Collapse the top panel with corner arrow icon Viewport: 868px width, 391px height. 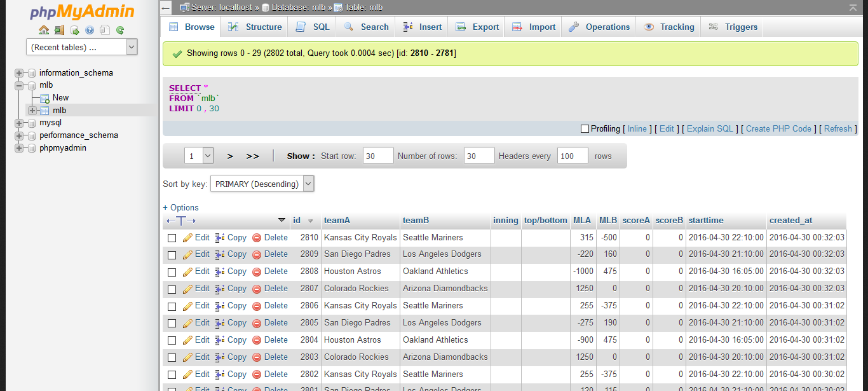click(x=853, y=8)
